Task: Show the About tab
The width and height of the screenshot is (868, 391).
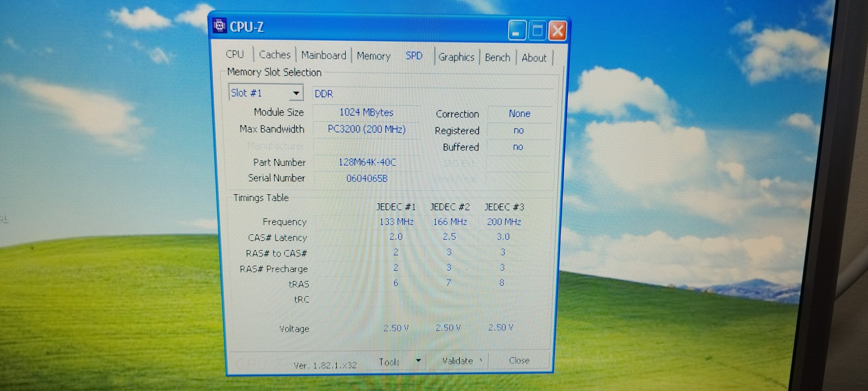Action: [x=534, y=58]
